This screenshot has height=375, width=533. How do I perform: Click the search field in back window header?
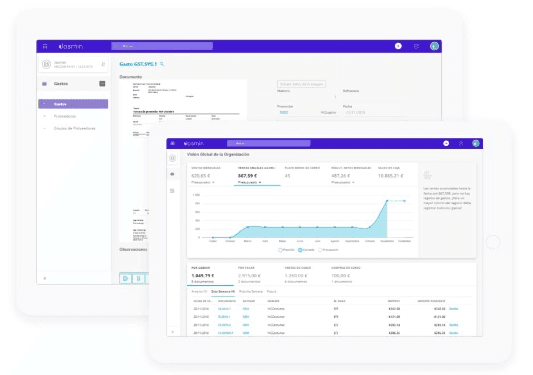162,46
